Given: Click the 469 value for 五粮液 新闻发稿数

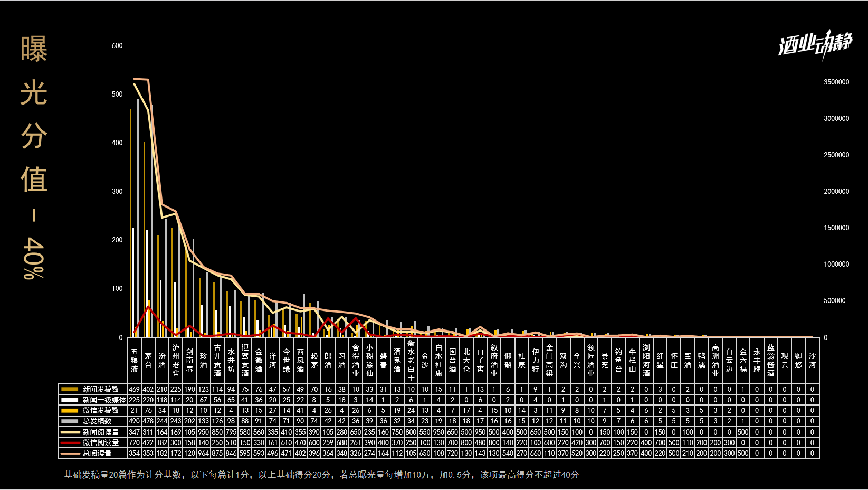Looking at the screenshot, I should [x=135, y=389].
